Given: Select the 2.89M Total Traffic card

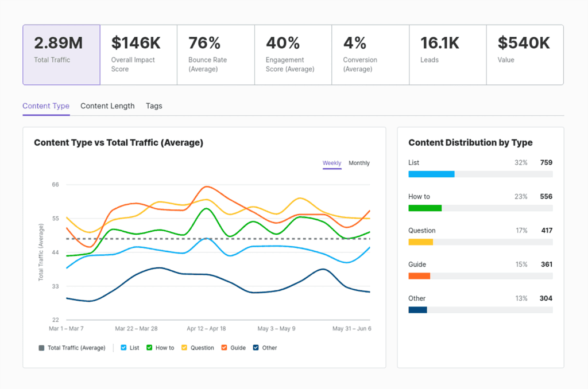Looking at the screenshot, I should click(61, 54).
